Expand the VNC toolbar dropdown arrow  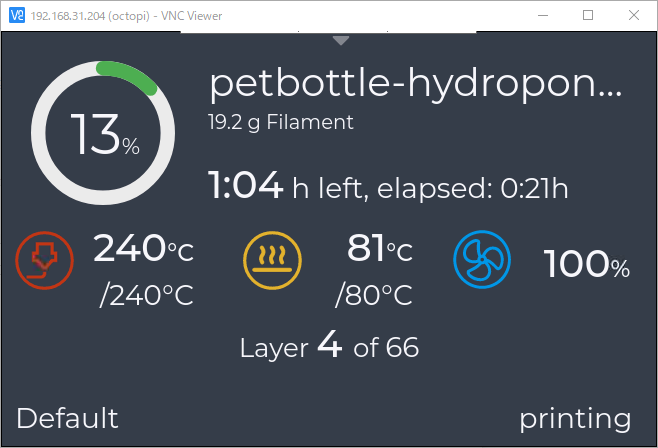pyautogui.click(x=341, y=40)
